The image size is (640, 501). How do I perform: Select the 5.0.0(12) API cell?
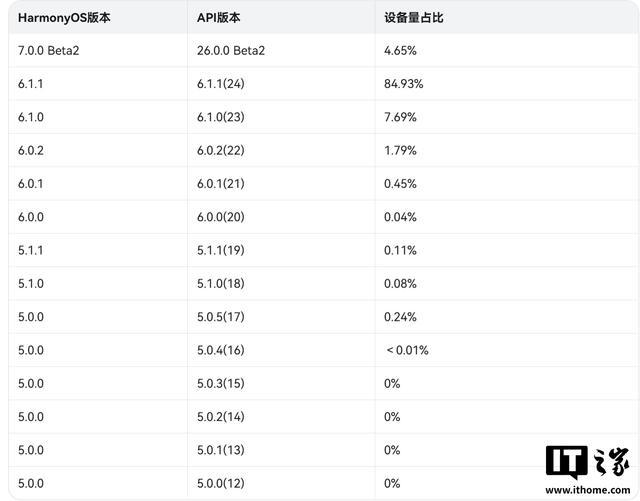click(x=221, y=483)
